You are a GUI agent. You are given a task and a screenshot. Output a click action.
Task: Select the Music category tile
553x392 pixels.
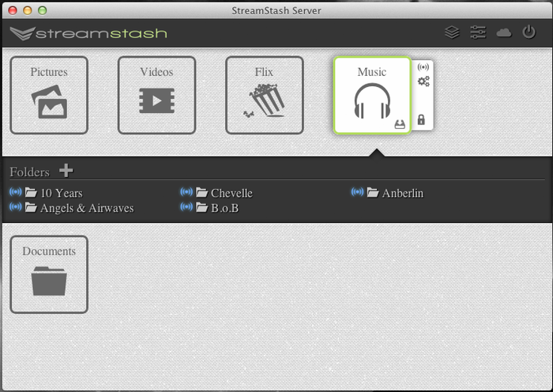372,96
